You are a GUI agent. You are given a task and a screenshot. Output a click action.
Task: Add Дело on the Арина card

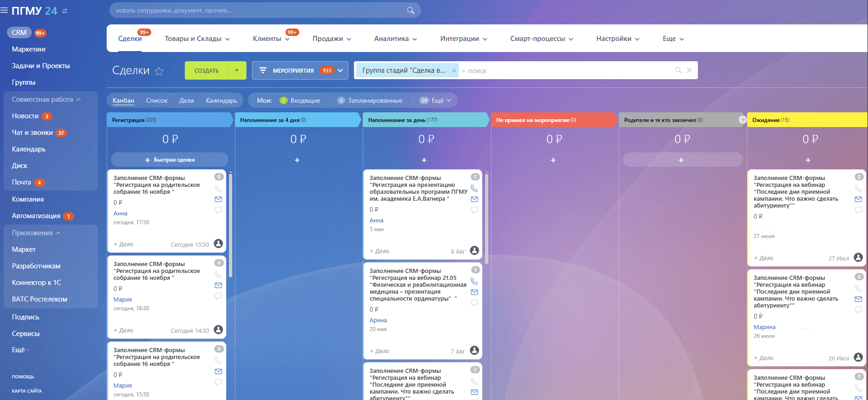tap(379, 351)
